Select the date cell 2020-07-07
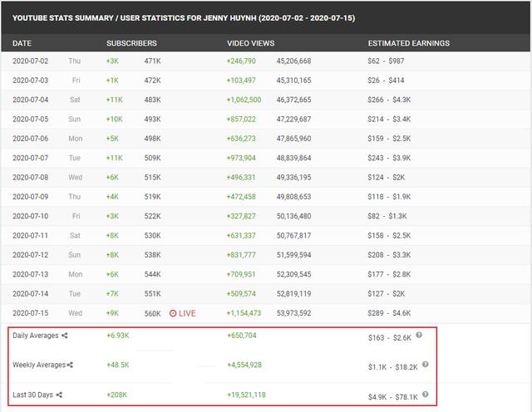Screen dimensions: 532x412 point(31,158)
